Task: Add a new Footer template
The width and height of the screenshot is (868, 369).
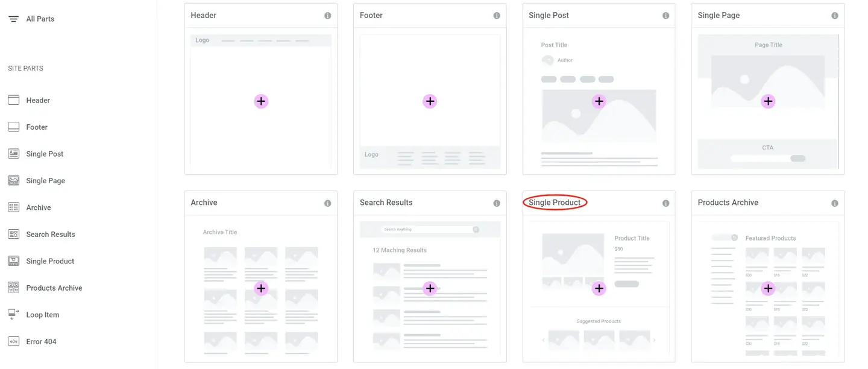Action: click(x=430, y=101)
